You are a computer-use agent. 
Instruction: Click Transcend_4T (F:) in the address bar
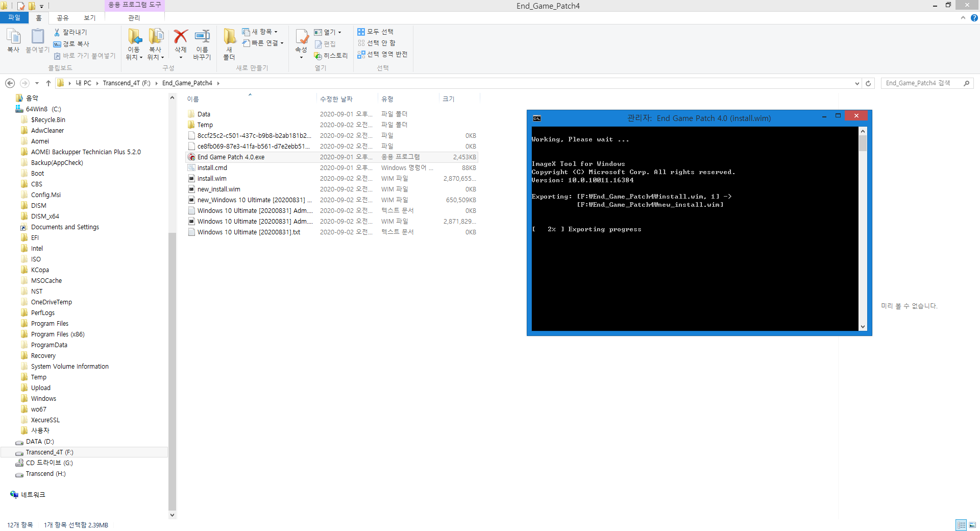127,83
